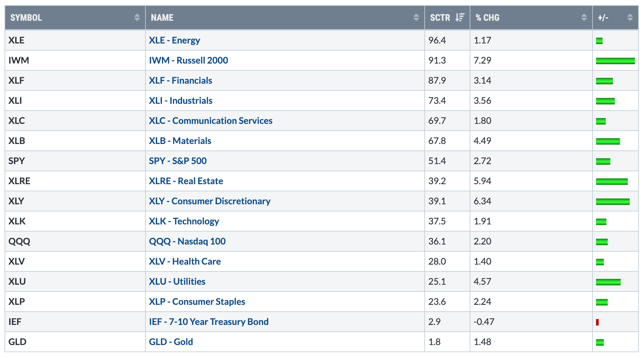This screenshot has width=644, height=358.
Task: Click the SCTR descending sort icon
Action: click(460, 18)
